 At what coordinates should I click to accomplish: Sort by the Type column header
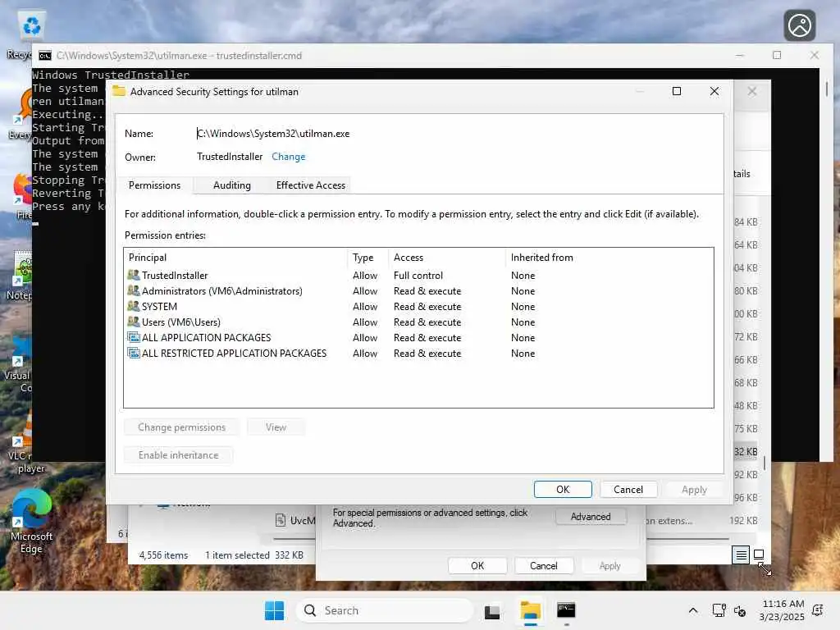[367, 258]
